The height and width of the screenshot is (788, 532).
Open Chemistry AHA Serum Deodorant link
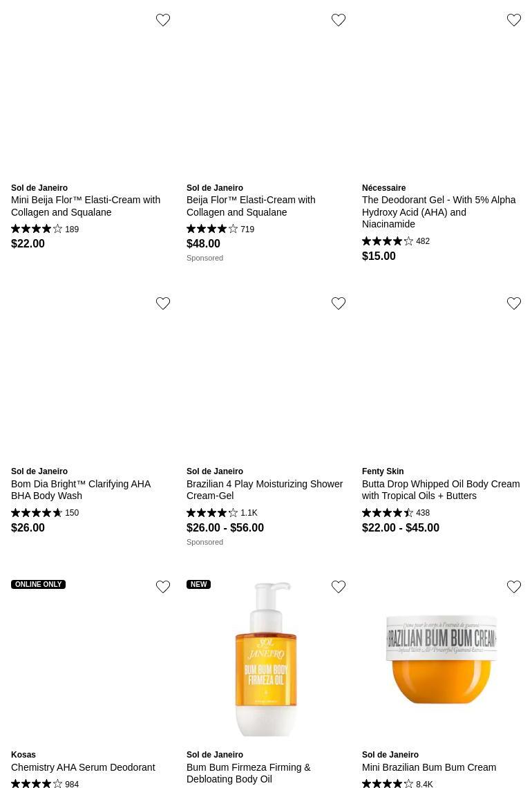point(83,767)
